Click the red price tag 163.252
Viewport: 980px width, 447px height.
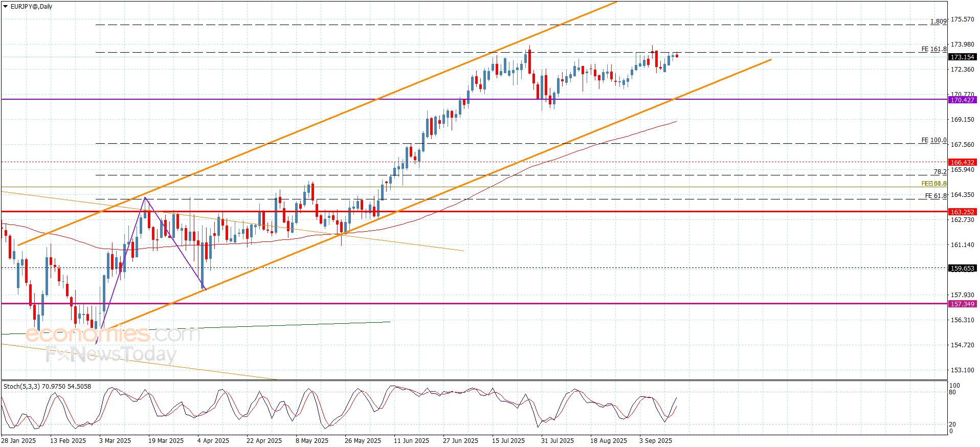point(962,212)
